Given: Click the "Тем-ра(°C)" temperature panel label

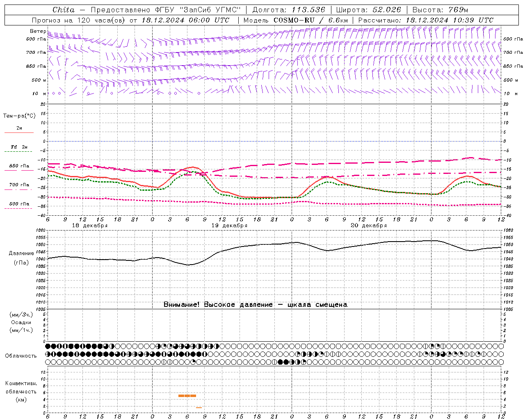Looking at the screenshot, I should tap(19, 116).
